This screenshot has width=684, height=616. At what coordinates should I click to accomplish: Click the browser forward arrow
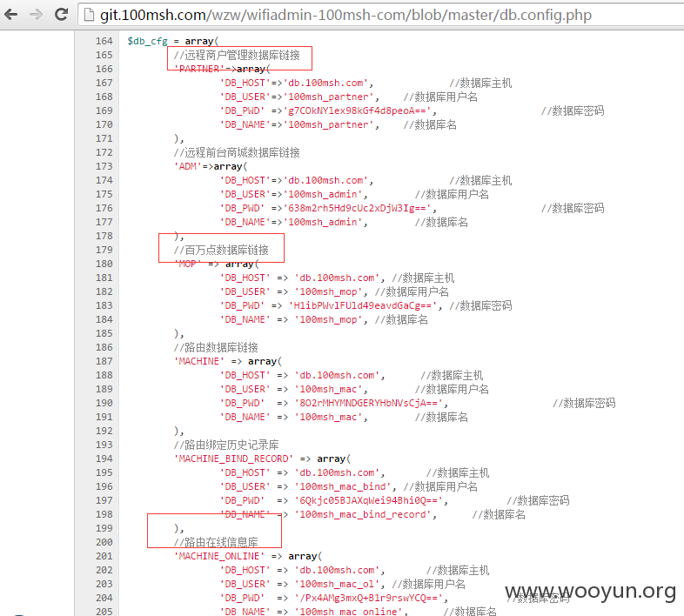tap(36, 15)
